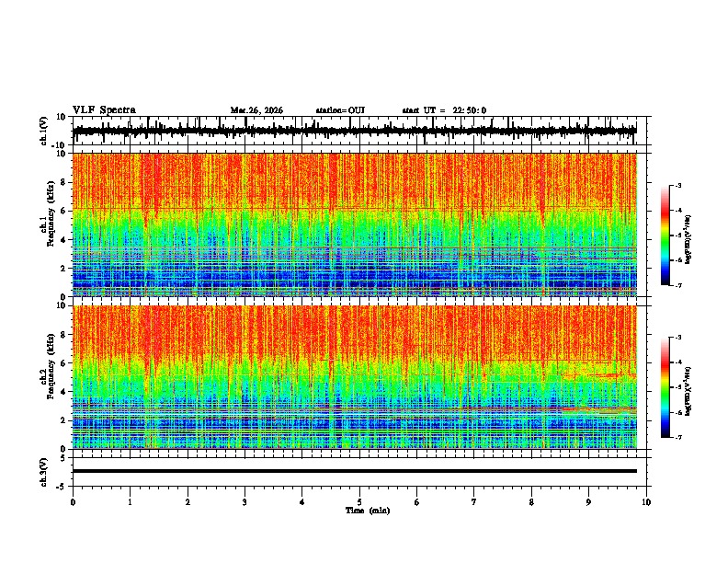The image size is (728, 563).
Task: Click the ch.2 spectrogram color scale bar
Action: tap(665, 387)
